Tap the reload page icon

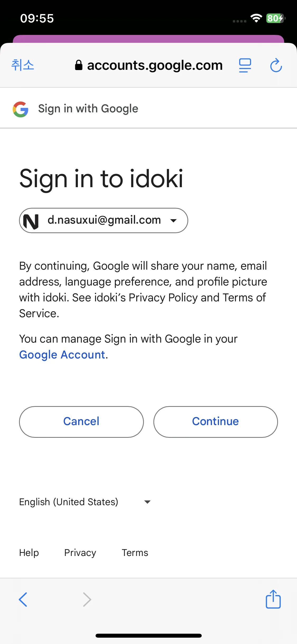point(276,65)
